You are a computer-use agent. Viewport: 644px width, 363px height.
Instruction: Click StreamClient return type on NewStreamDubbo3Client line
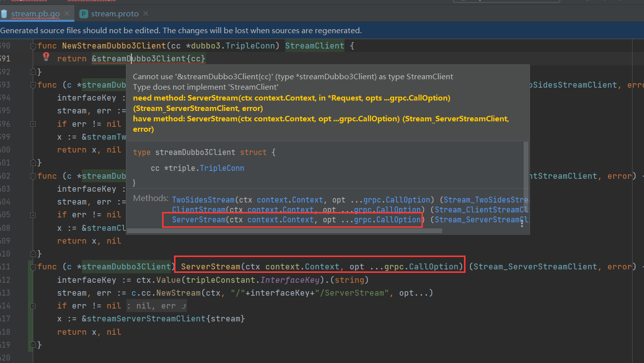pyautogui.click(x=315, y=46)
